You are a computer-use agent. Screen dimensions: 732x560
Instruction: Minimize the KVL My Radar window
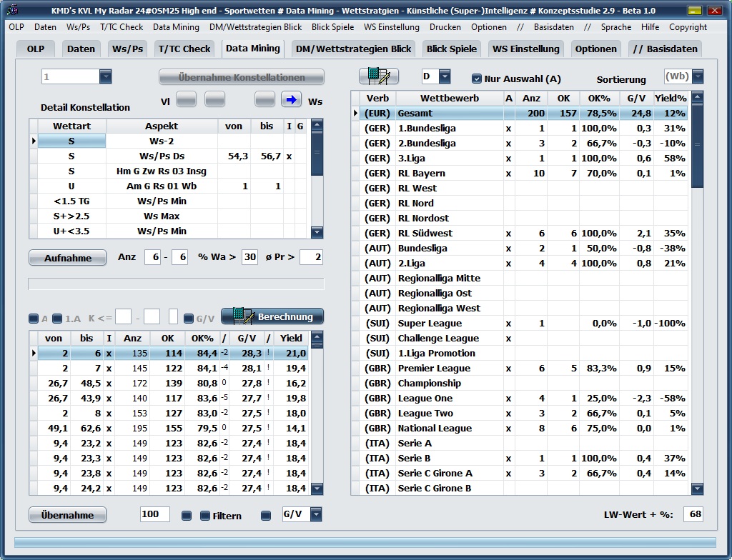[x=695, y=10]
